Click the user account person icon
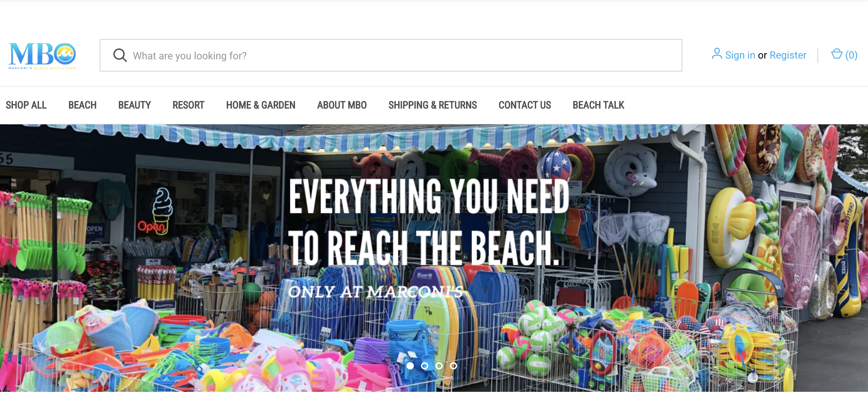Viewport: 868px width, 394px height. pyautogui.click(x=717, y=54)
